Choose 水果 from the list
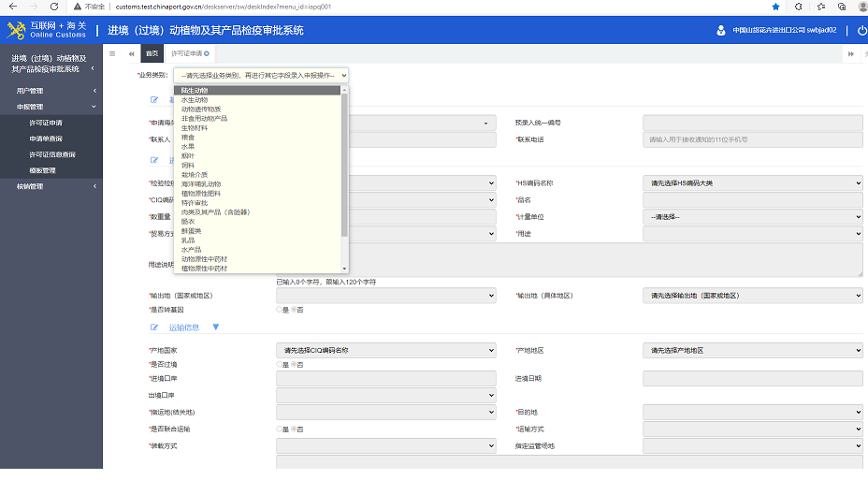 (257, 147)
